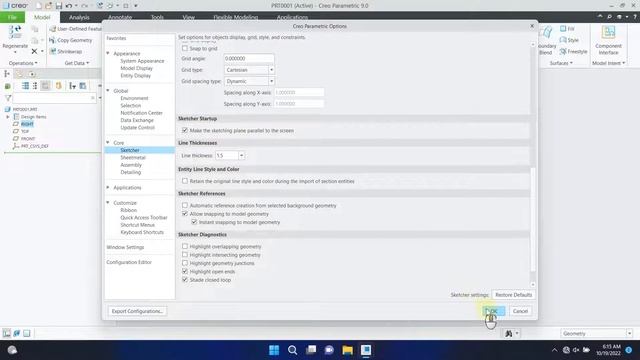Click the User-Defined Feature icon

tap(52, 29)
